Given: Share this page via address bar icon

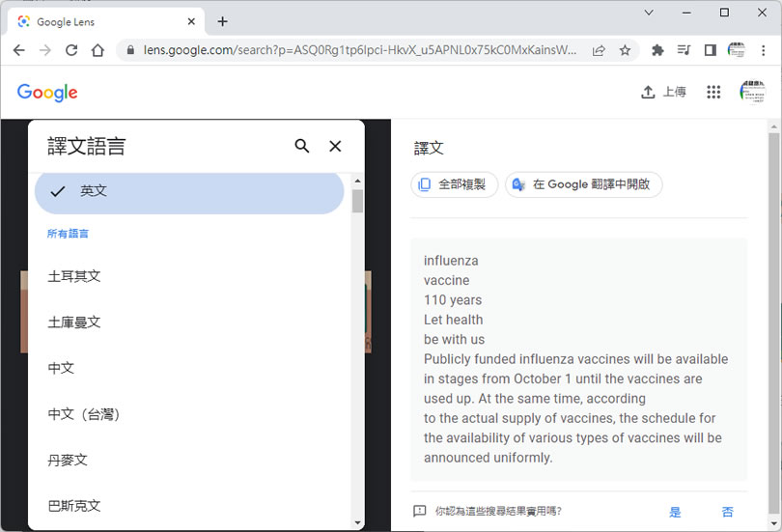Looking at the screenshot, I should (599, 50).
